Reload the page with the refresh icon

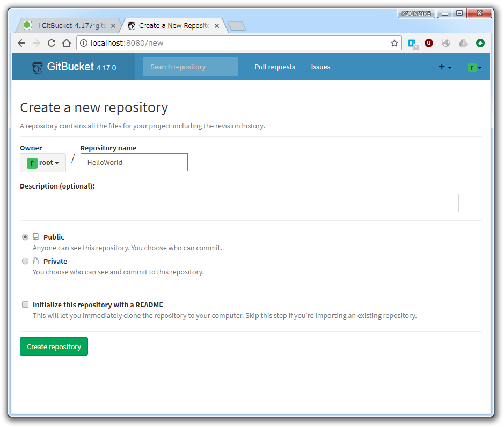[x=51, y=43]
